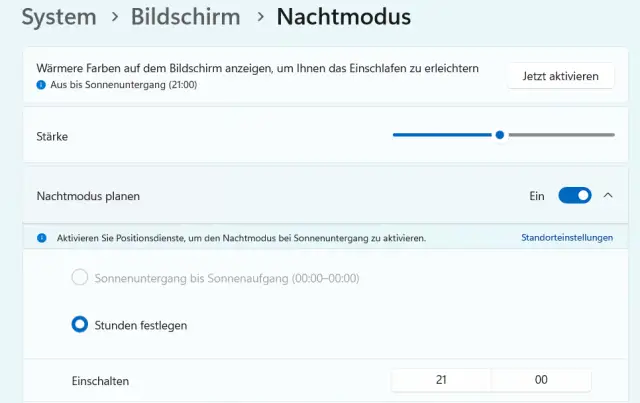640x403 pixels.
Task: Select the "Stunden festlegen" radio button
Action: pos(80,324)
